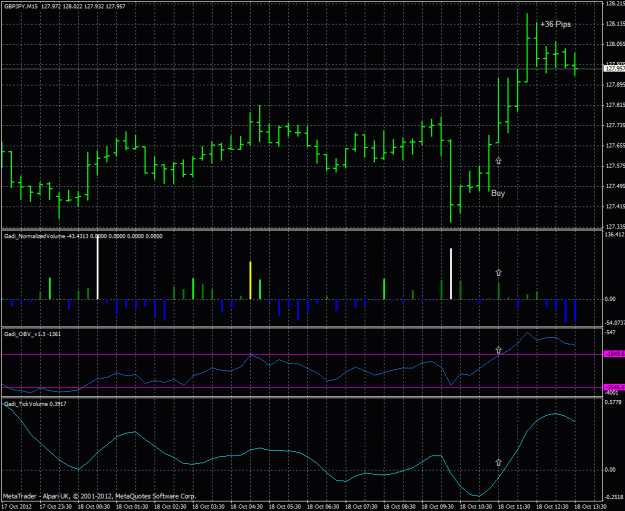This screenshot has height=511, width=625.
Task: Click the '18 Oct 00:30' time label
Action: click(94, 507)
